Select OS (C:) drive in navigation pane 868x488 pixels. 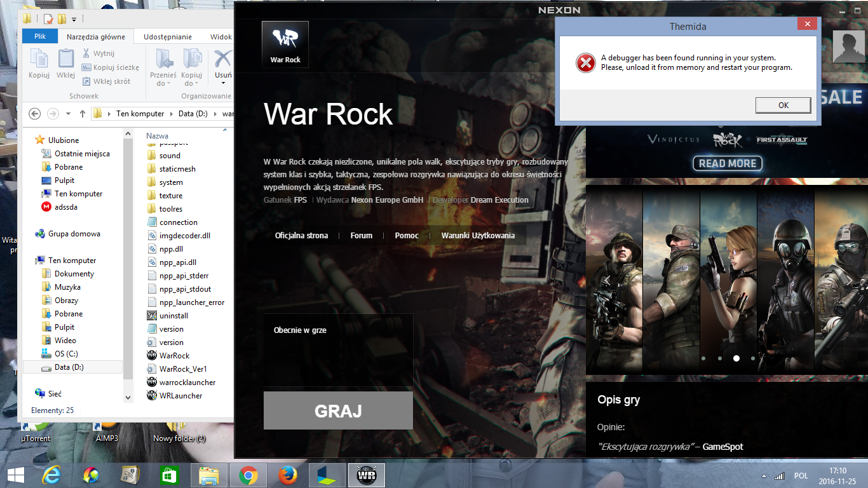59,354
